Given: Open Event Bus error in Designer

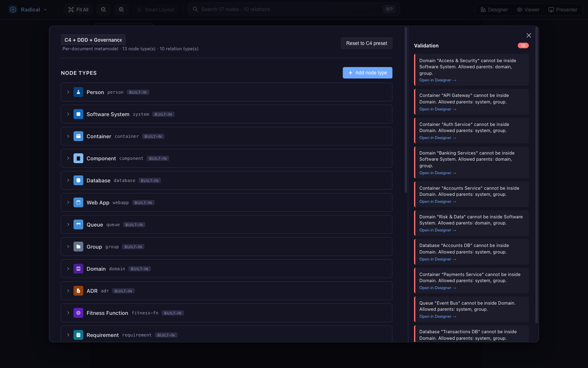Looking at the screenshot, I should (x=438, y=316).
